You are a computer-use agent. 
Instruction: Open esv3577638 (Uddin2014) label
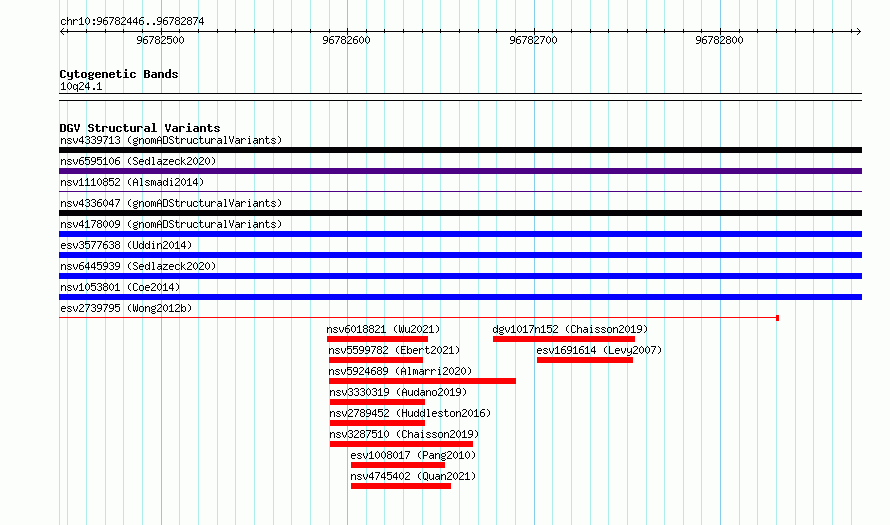coord(126,245)
